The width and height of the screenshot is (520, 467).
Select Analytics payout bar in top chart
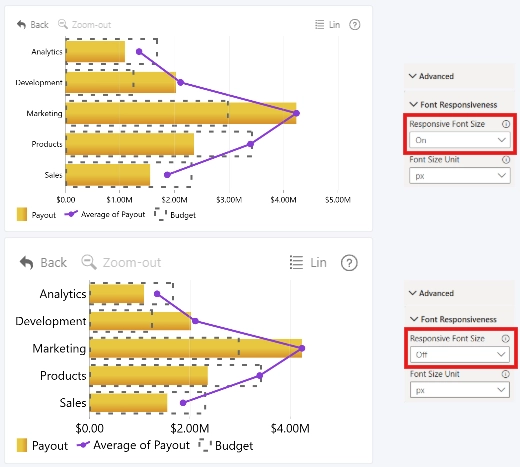[x=95, y=51]
